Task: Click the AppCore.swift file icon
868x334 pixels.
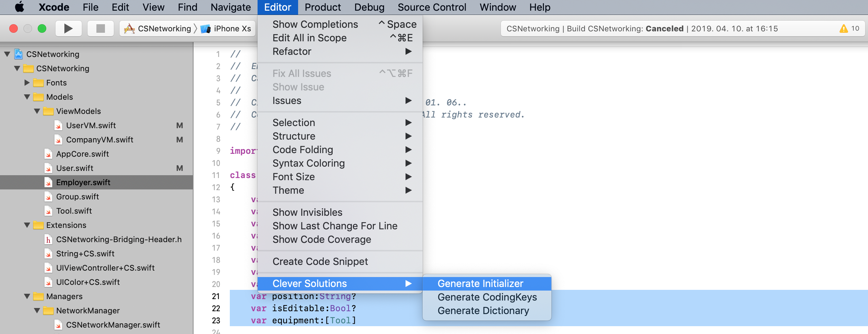Action: 48,154
